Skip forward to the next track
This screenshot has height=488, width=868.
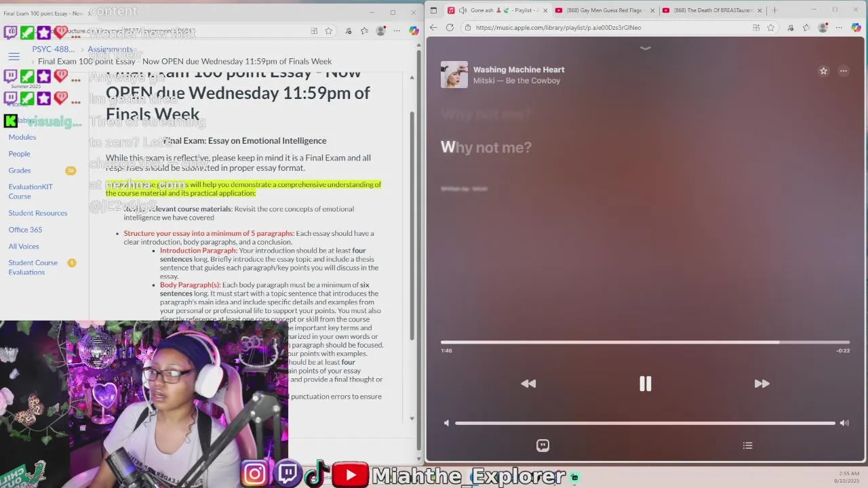coord(762,384)
